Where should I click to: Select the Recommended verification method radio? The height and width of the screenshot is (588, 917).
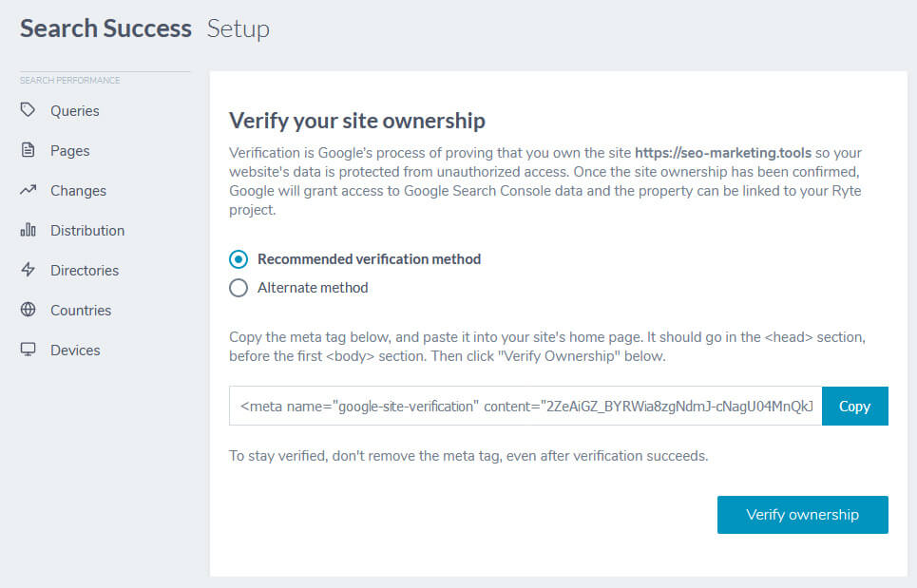[239, 259]
